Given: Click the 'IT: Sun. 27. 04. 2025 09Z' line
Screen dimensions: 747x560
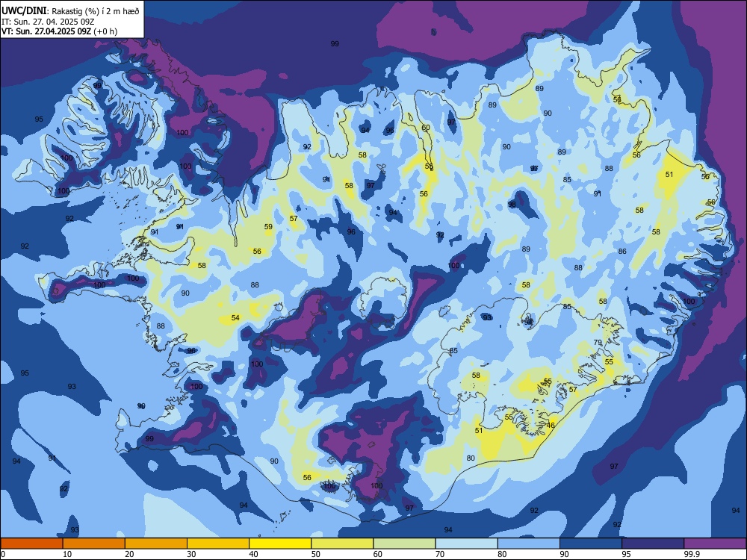Looking at the screenshot, I should 49,22.
